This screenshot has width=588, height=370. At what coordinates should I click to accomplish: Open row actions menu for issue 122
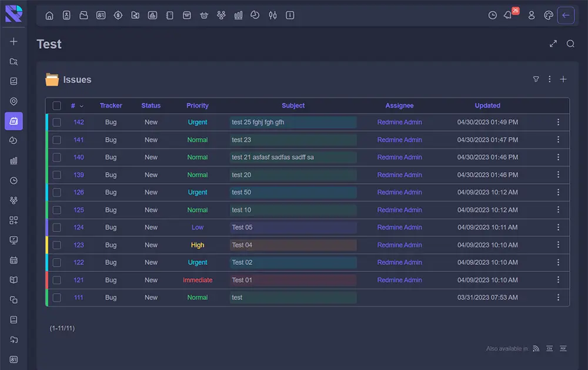(558, 262)
